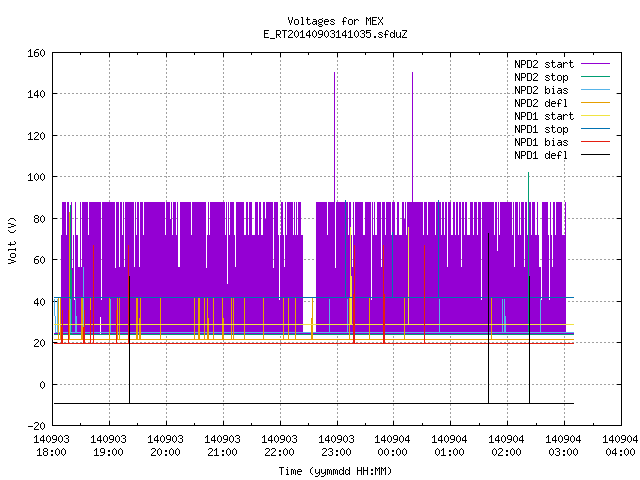Click the black line sample beside NPD1 defl
This screenshot has height=480, width=640.
595,155
